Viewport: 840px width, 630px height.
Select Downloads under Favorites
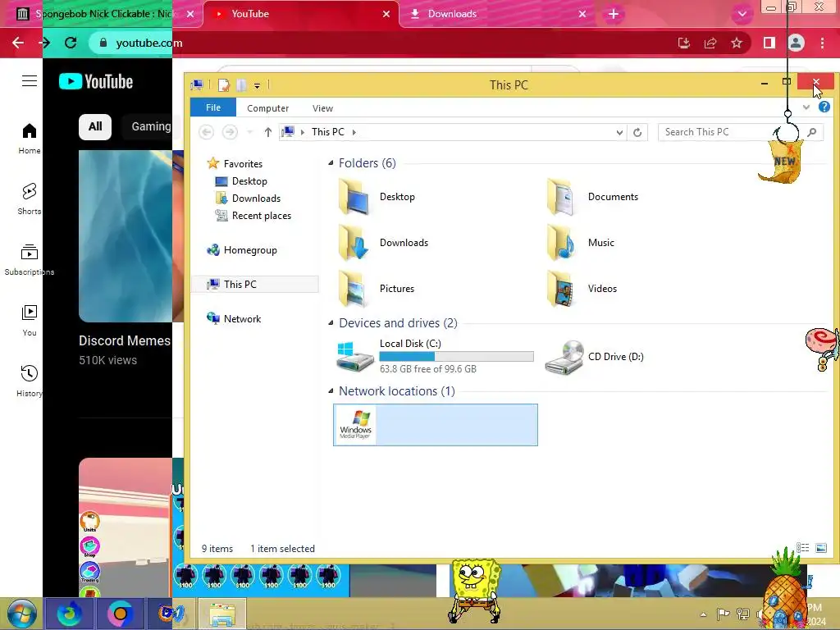click(x=248, y=199)
